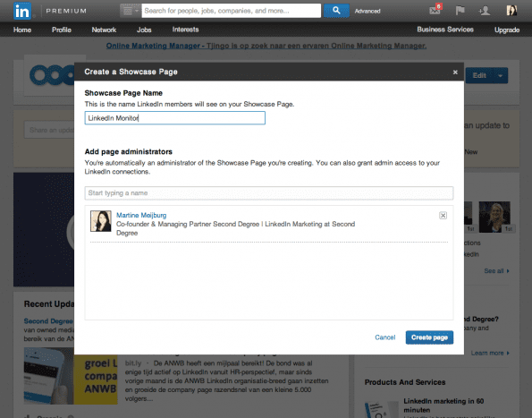Screen dimensions: 532x418
Task: Click the Second Degree update link
Action: click(48, 321)
